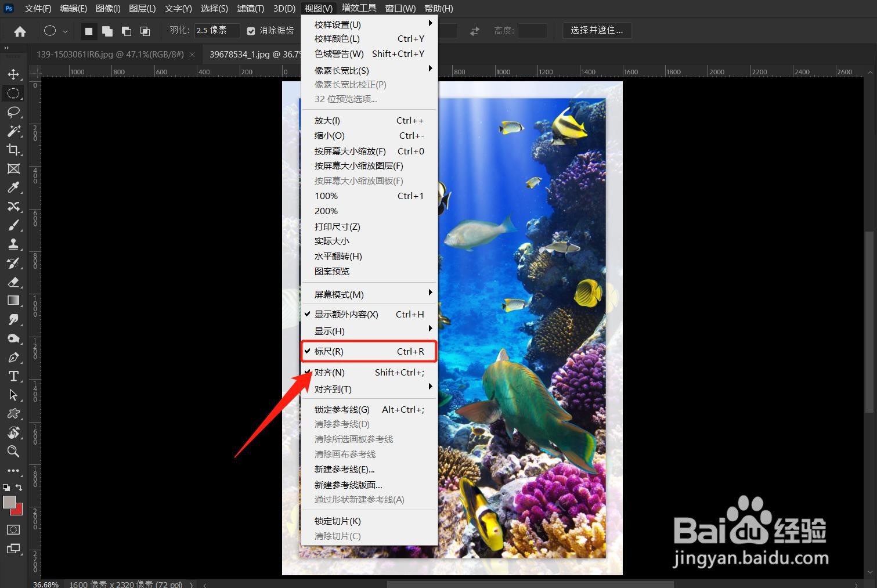Select the Gradient tool
Screen dimensions: 877x588
pos(14,300)
